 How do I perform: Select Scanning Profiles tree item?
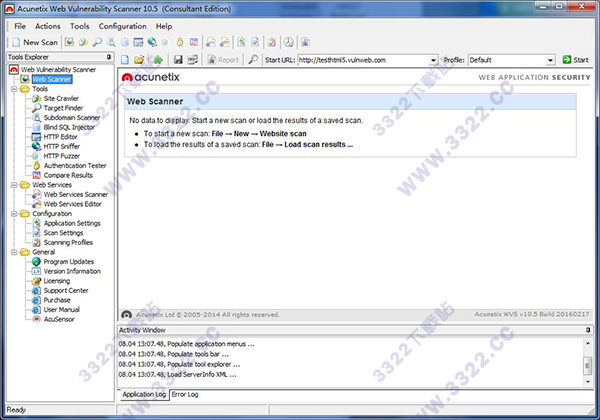coord(68,243)
